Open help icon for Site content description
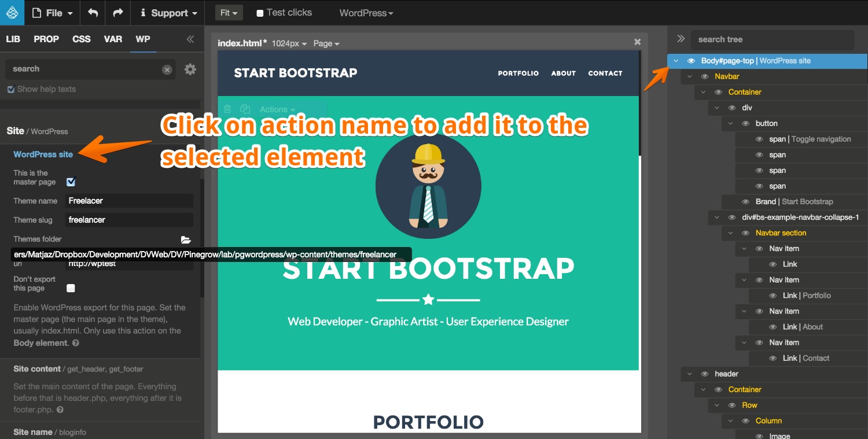The height and width of the screenshot is (439, 868). 60,410
